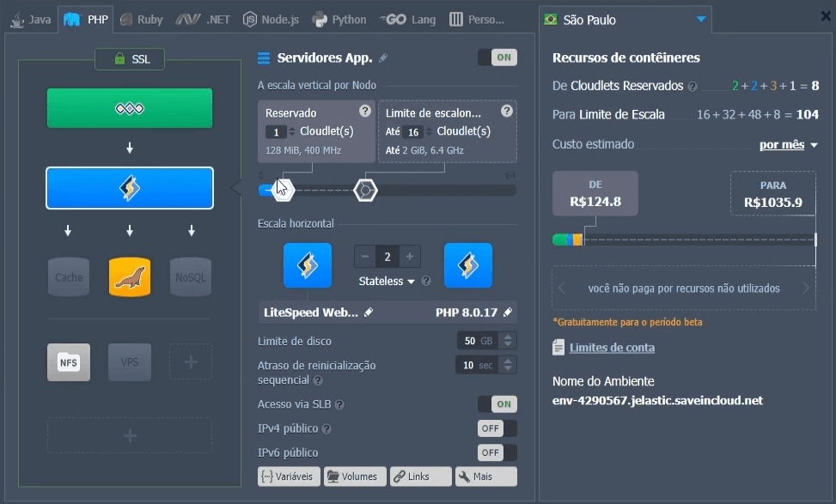Open the São Paulo region dropdown

pyautogui.click(x=701, y=19)
